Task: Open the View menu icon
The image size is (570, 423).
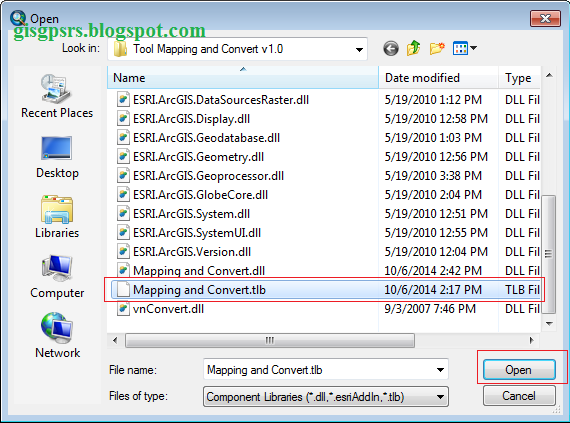Action: [460, 48]
